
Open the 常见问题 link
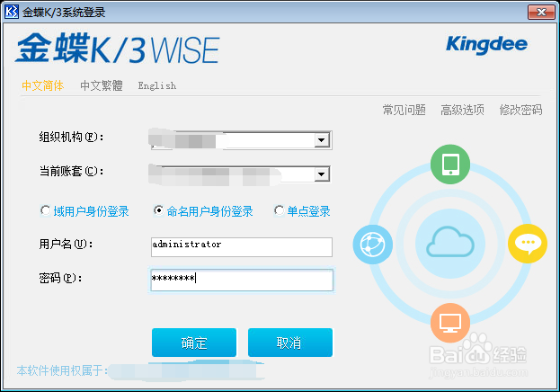(404, 110)
